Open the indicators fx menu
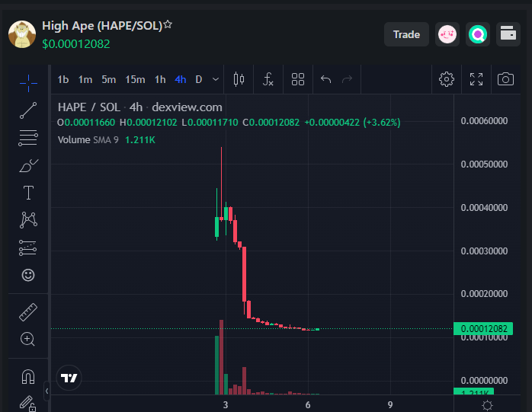 coord(268,79)
